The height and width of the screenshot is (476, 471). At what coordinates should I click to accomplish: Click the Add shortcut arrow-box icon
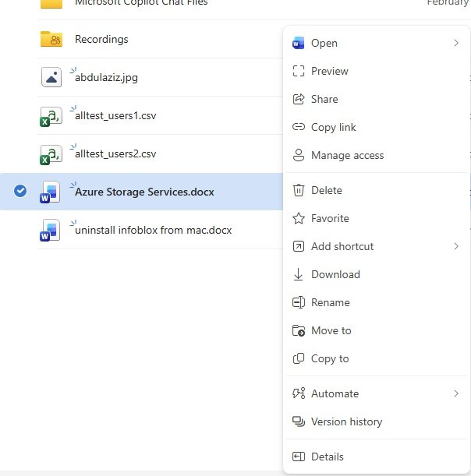click(x=299, y=246)
